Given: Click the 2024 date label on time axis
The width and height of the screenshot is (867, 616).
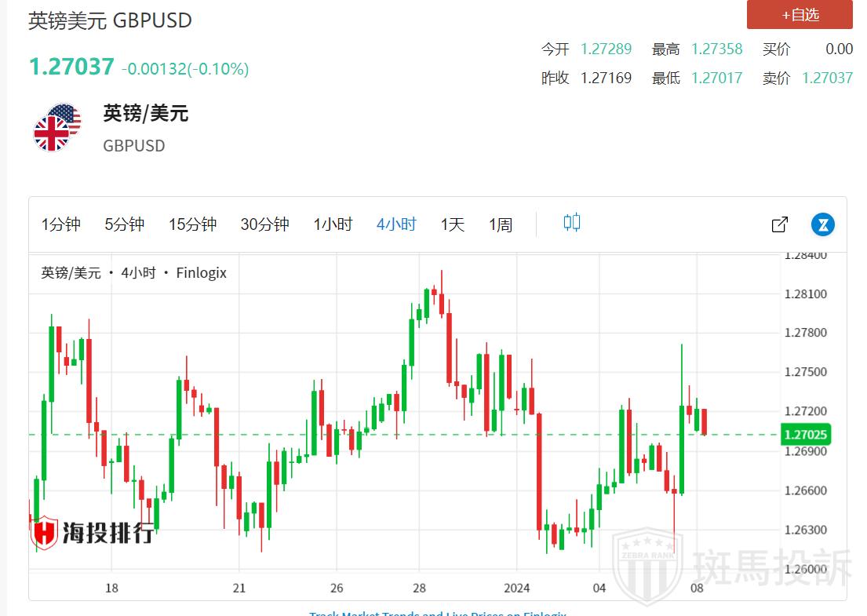Looking at the screenshot, I should [517, 588].
